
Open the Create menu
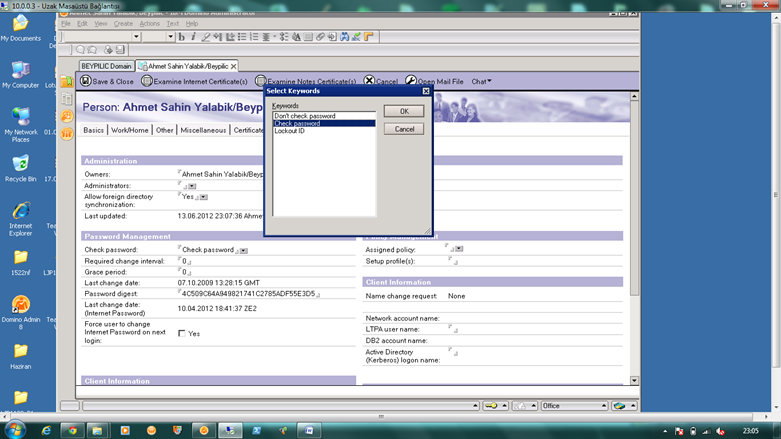click(123, 23)
